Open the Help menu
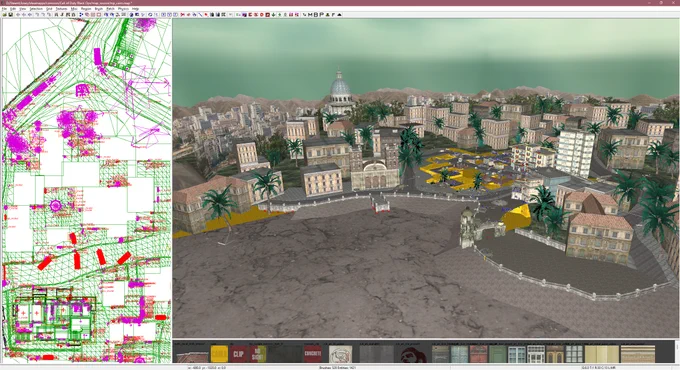Screen dimensions: 680x370 [x=135, y=9]
